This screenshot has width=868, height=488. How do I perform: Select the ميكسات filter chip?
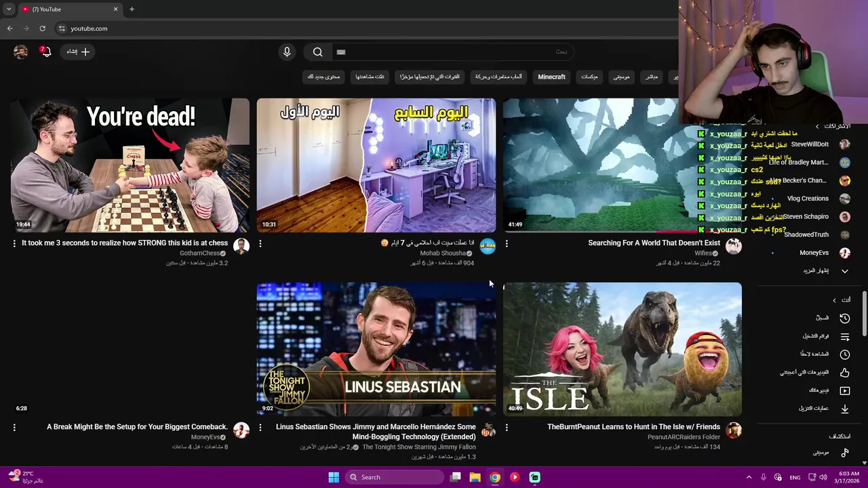(589, 77)
